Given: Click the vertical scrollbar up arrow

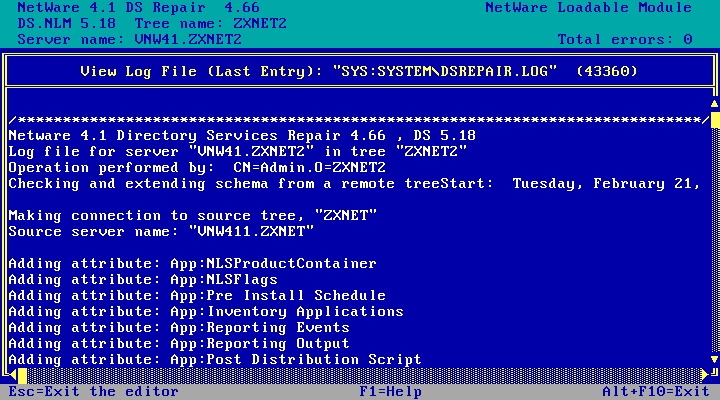Looking at the screenshot, I should [x=714, y=104].
